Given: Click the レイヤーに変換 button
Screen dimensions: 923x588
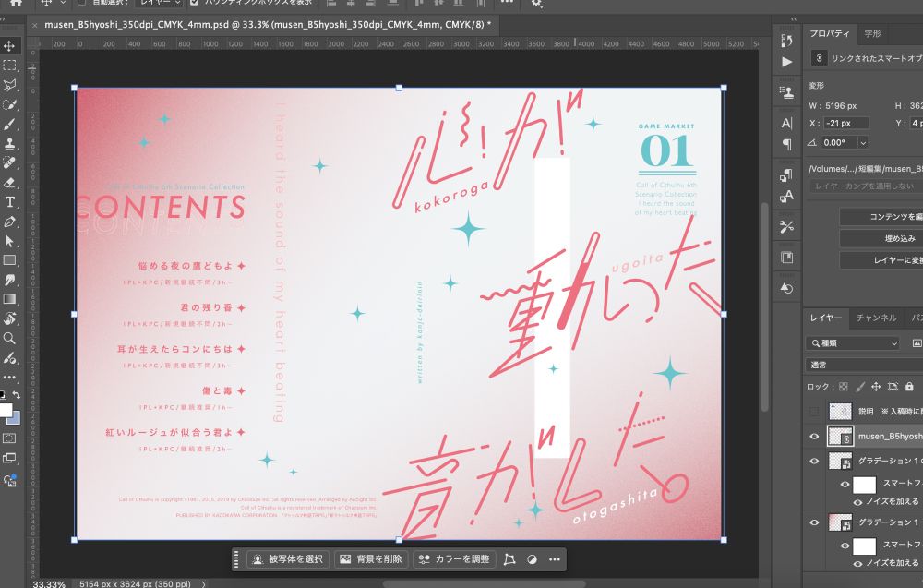Looking at the screenshot, I should (x=881, y=260).
